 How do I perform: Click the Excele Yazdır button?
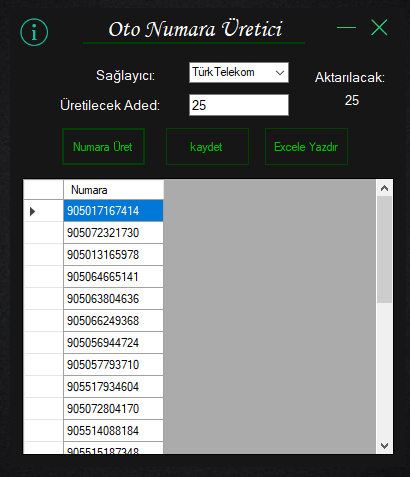[306, 147]
